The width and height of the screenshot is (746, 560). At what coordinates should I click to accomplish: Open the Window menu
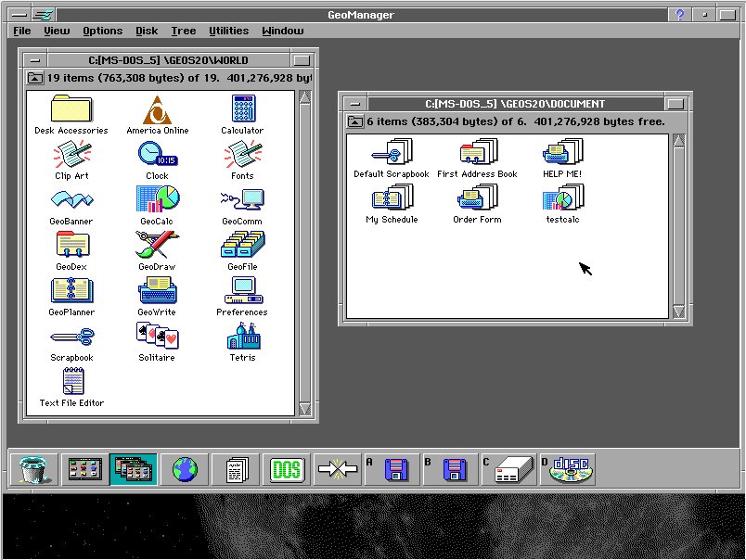click(283, 31)
